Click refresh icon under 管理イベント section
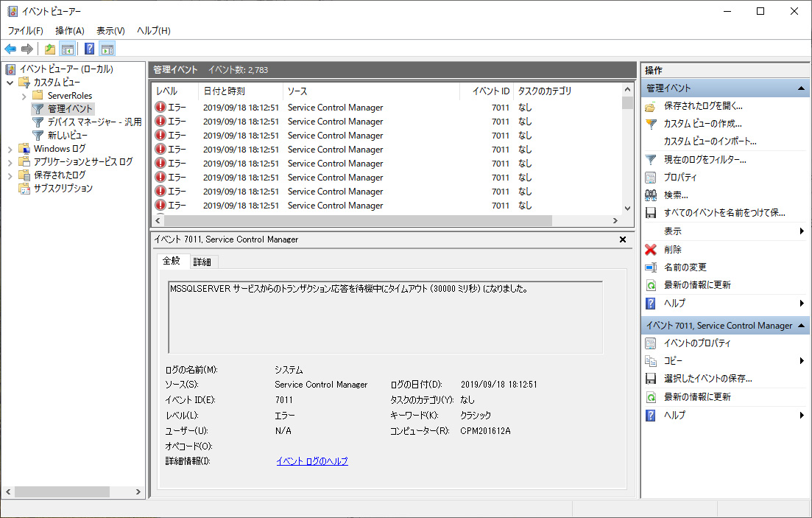Screen dimensions: 812x518 [x=651, y=285]
